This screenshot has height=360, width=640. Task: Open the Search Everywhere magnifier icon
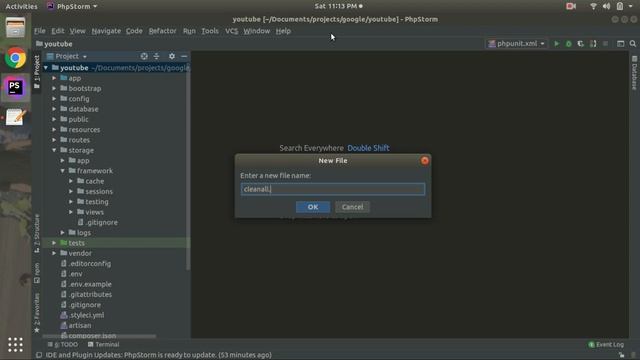point(633,44)
